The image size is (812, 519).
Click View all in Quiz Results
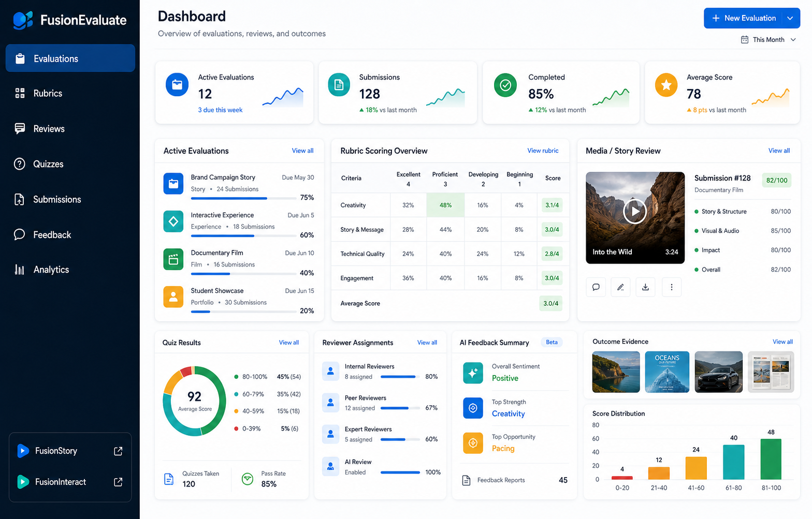click(289, 343)
